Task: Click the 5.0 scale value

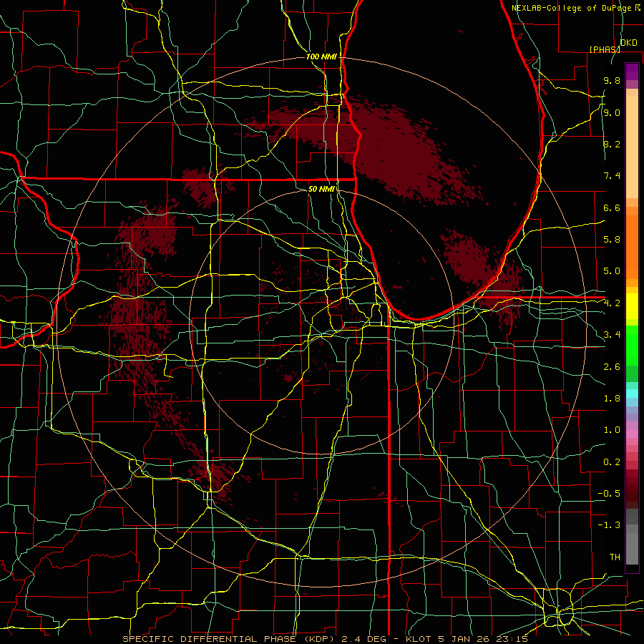Action: coord(612,271)
